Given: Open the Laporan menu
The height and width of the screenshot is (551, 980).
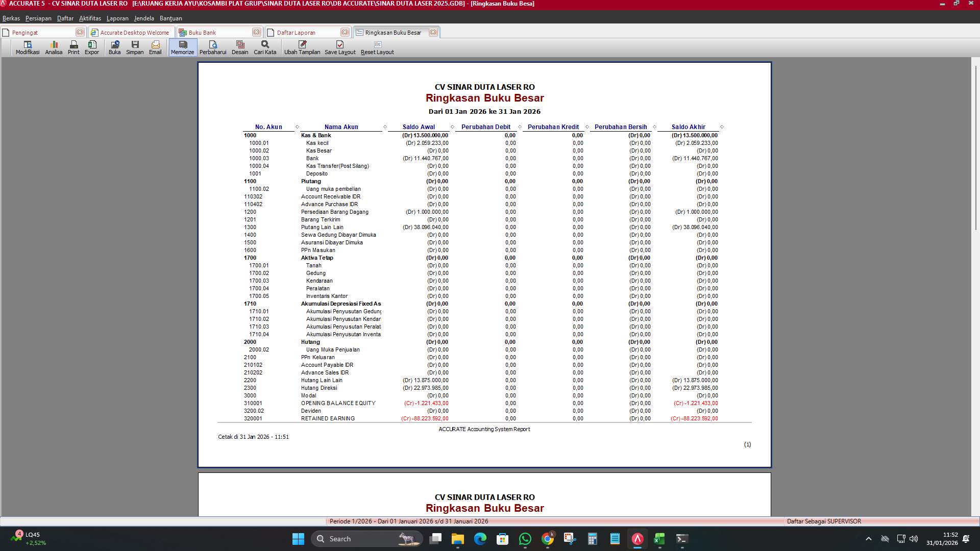Looking at the screenshot, I should pos(117,18).
